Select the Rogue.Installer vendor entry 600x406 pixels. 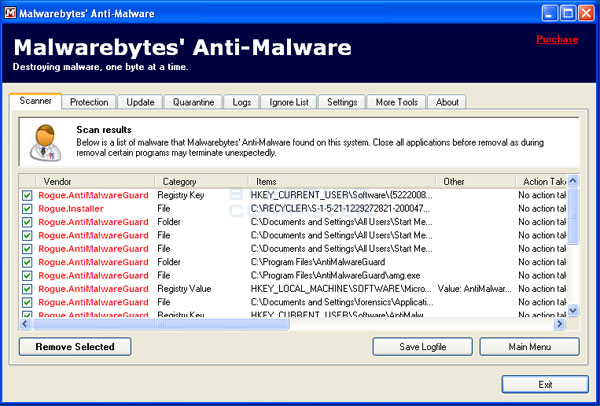tap(71, 209)
